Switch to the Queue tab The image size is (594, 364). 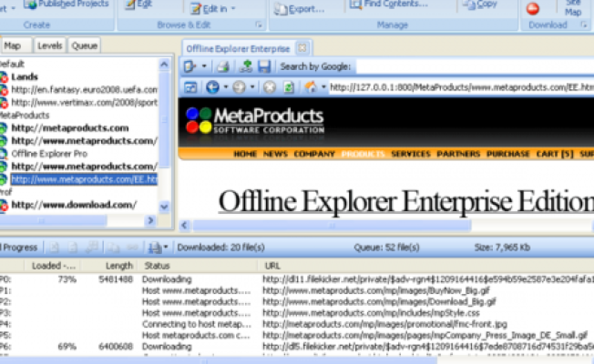click(x=85, y=45)
